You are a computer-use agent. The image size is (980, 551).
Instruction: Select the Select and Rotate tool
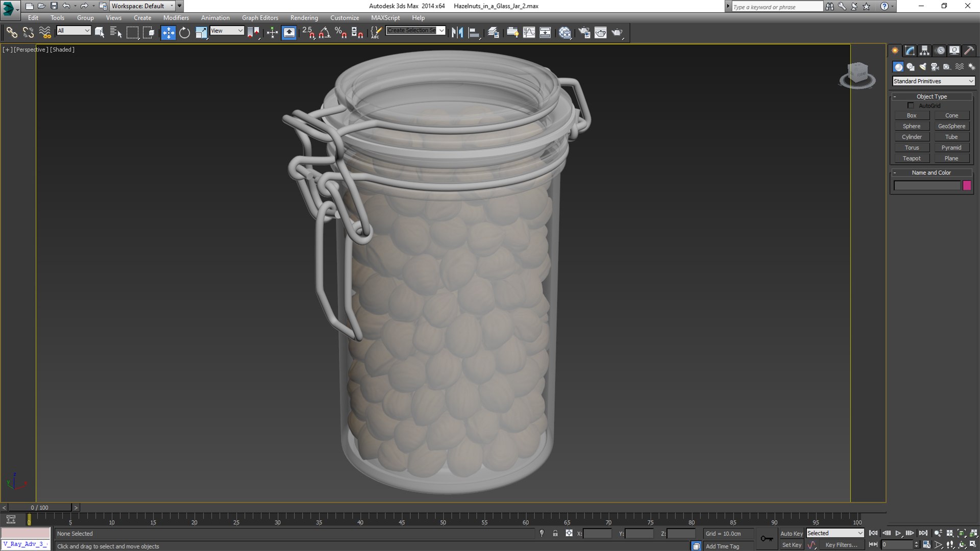[x=184, y=33]
